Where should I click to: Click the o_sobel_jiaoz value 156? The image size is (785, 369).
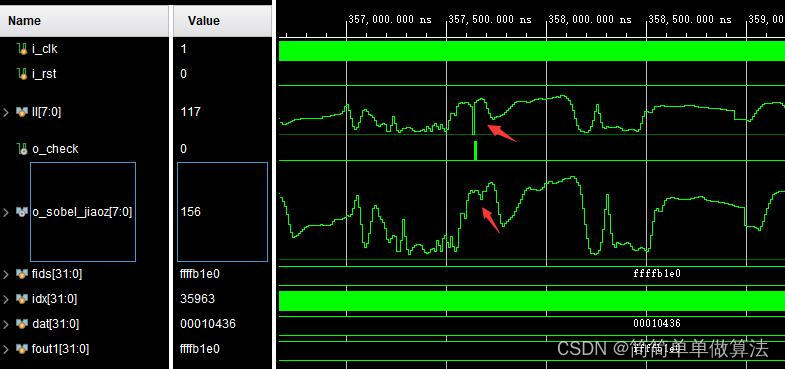click(191, 212)
